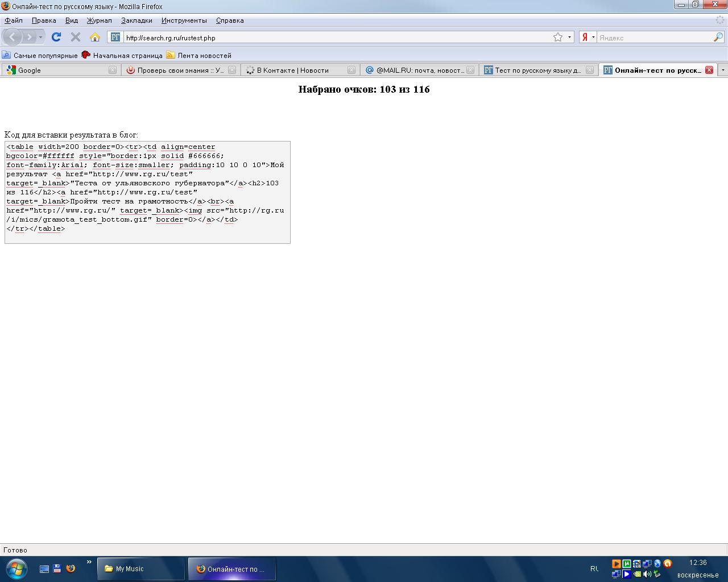The width and height of the screenshot is (728, 582).
Task: Click the РГ site identity icon in address bar
Action: [115, 38]
